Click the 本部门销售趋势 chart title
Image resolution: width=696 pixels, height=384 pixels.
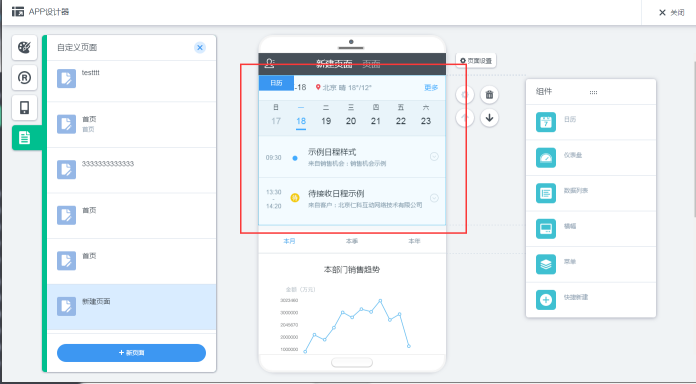tap(352, 269)
